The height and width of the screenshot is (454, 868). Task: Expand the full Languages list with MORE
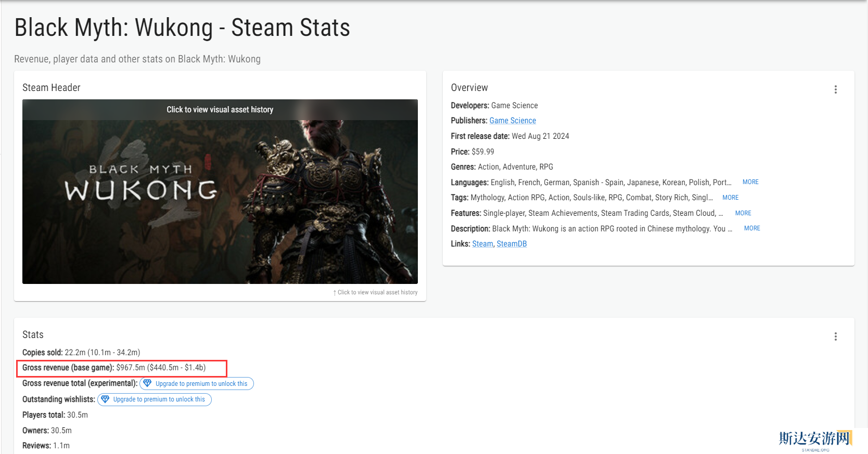coord(750,182)
